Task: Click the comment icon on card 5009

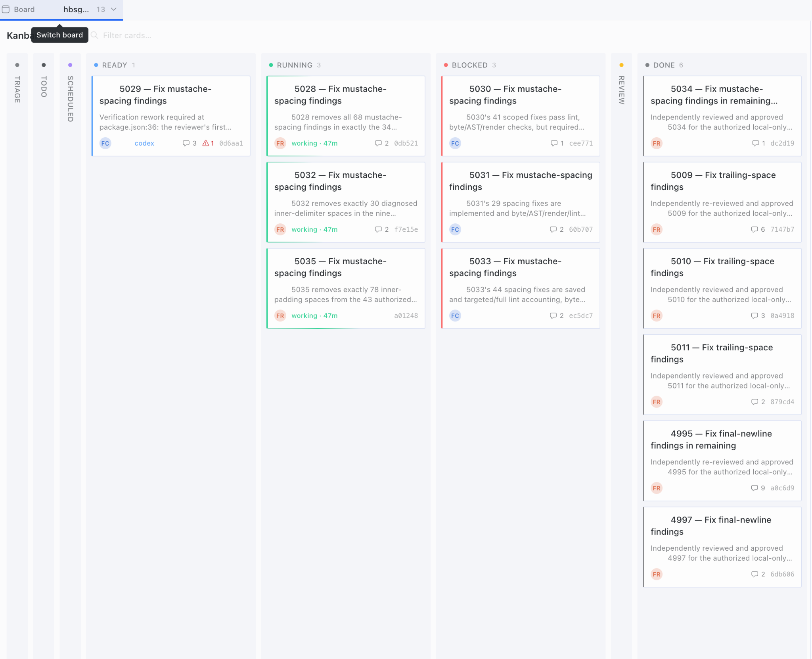Action: click(755, 229)
